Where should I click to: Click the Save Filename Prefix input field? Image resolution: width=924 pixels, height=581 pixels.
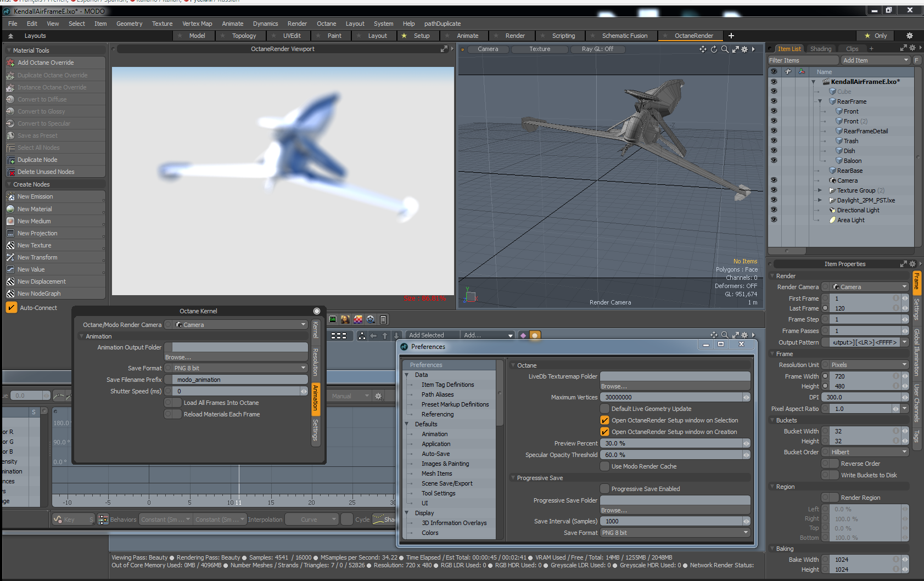[x=240, y=380]
